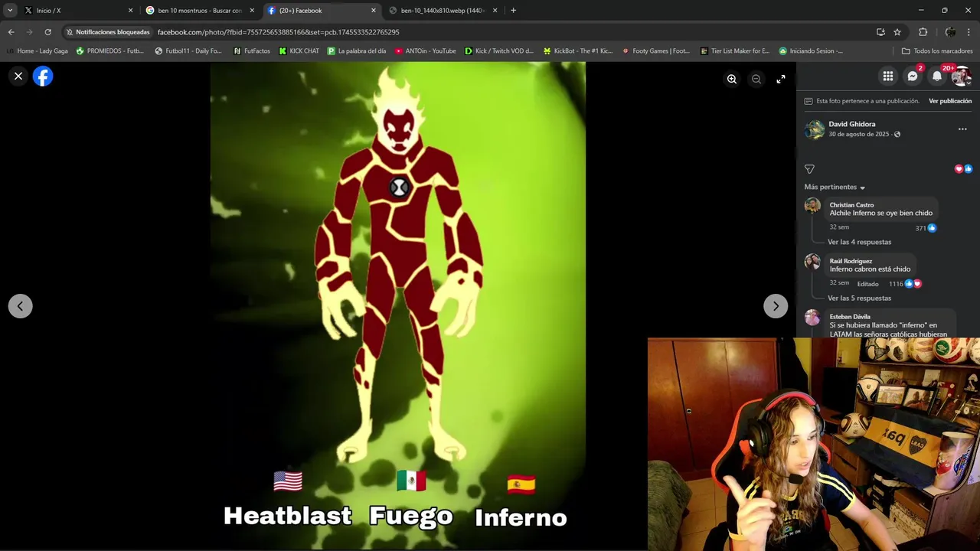Enter fullscreen photo view

click(x=781, y=79)
